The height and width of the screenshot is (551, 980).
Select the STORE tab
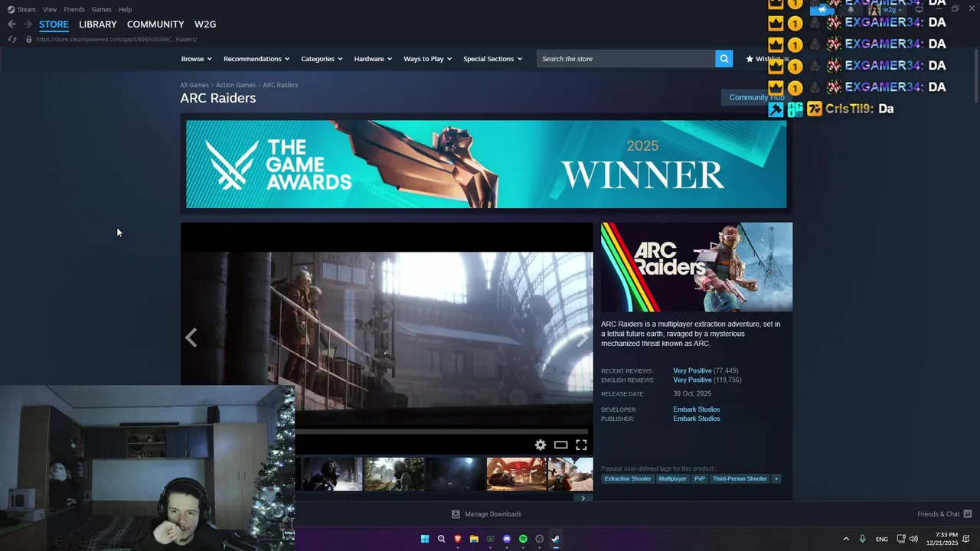tap(54, 24)
